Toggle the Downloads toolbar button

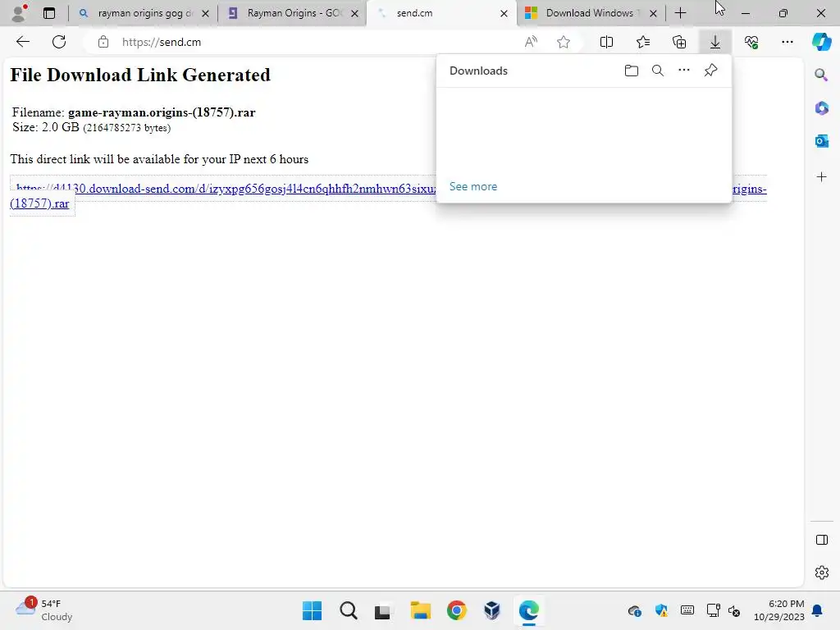pos(715,42)
